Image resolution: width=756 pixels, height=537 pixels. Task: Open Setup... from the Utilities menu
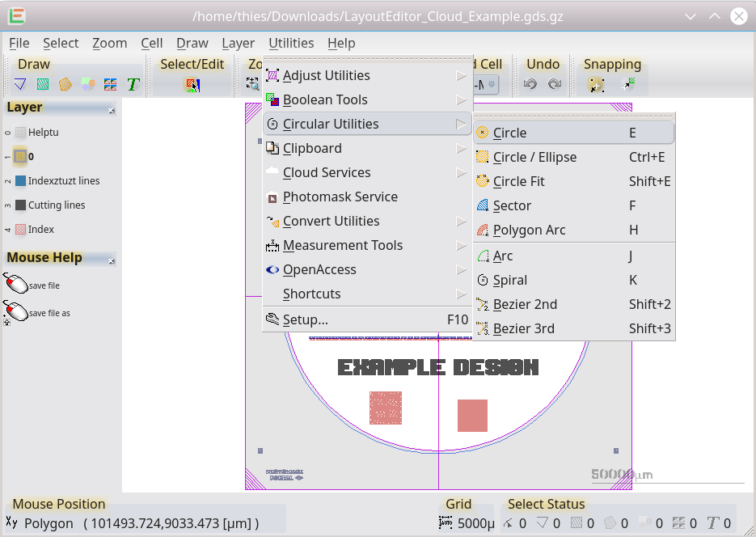(x=305, y=319)
